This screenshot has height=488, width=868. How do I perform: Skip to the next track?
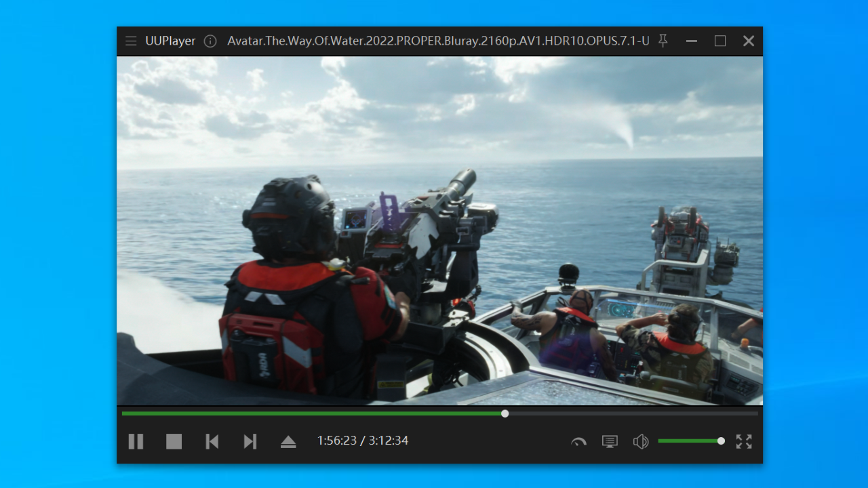click(x=250, y=441)
